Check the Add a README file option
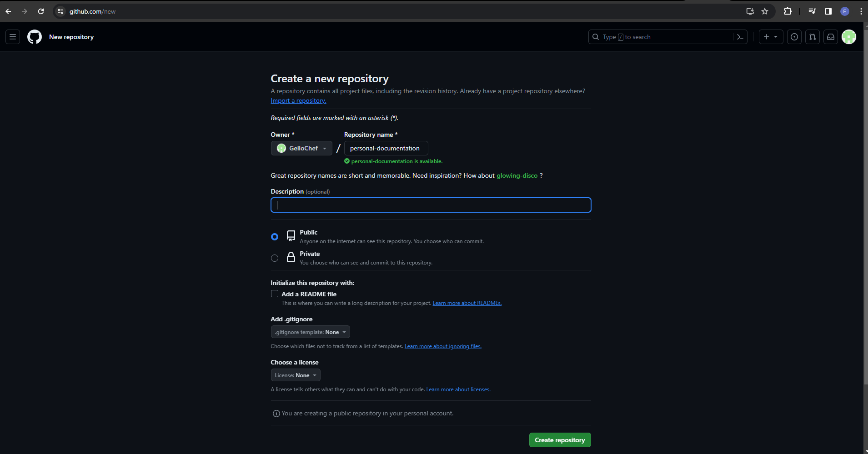868x454 pixels. click(275, 294)
